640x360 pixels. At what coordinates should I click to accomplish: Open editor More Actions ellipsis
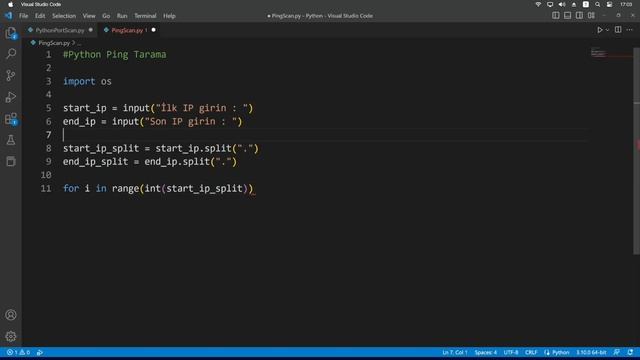coord(630,30)
